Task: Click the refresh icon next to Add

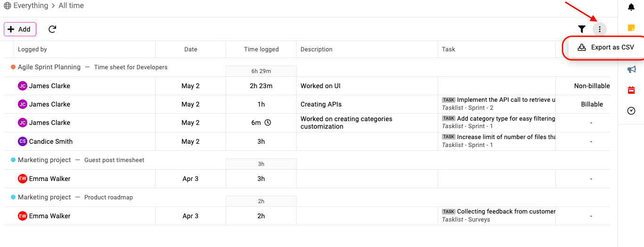Action: 52,29
